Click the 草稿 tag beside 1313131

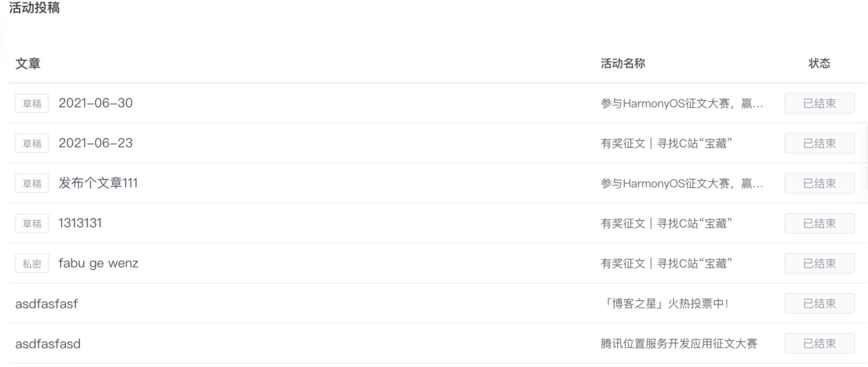point(32,224)
